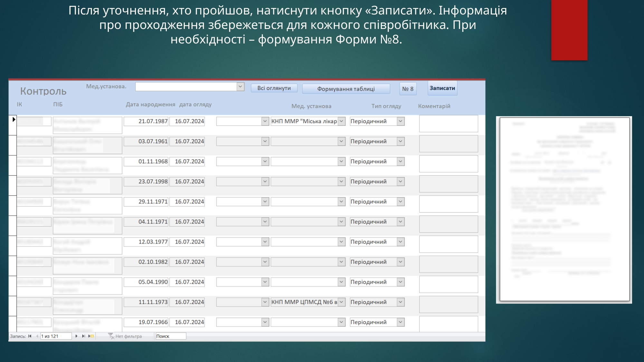Image resolution: width=644 pixels, height=362 pixels.
Task: Select birth date 23.07.1998 field
Action: click(x=146, y=181)
